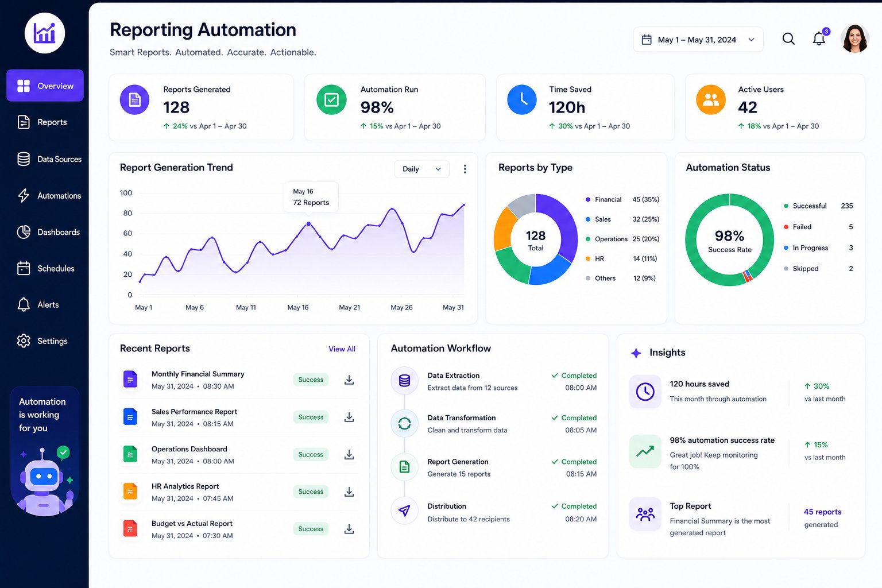
Task: Click Success badge for Sales Performance Report
Action: (x=311, y=417)
